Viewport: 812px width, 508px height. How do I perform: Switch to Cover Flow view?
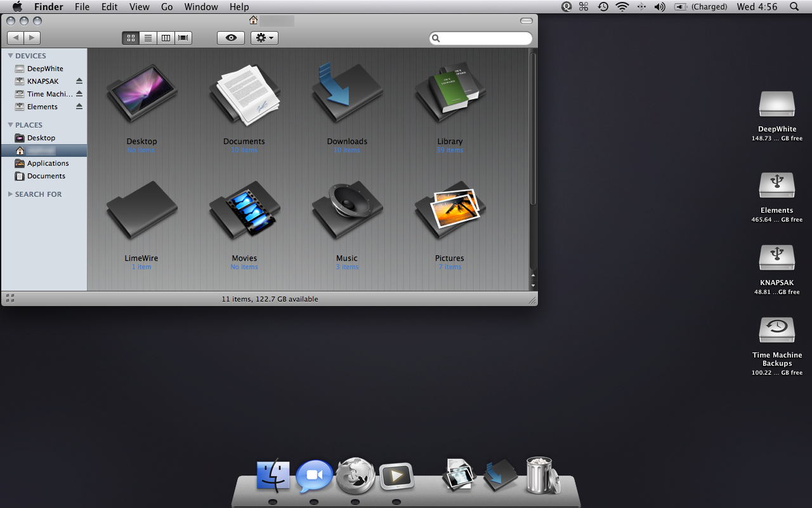point(183,38)
